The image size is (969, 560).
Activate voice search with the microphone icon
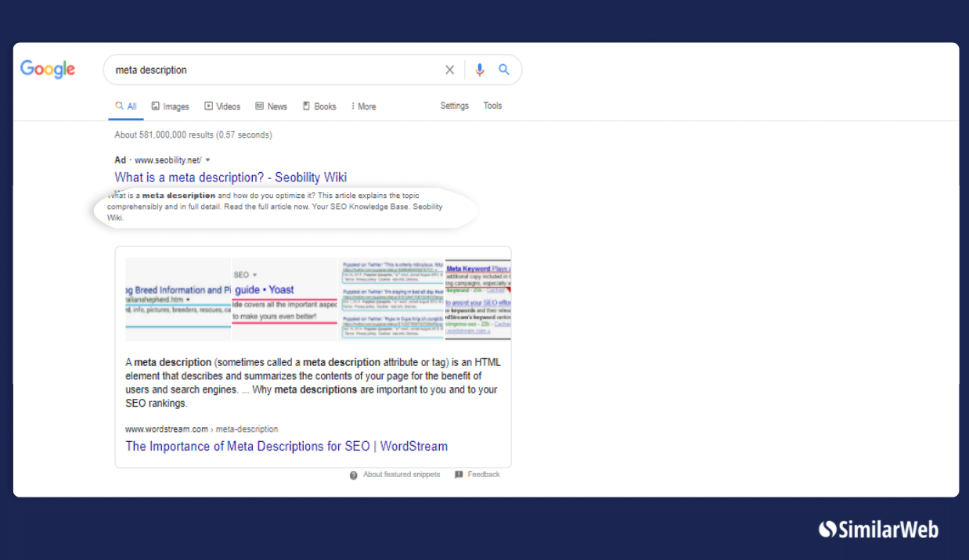(x=480, y=70)
